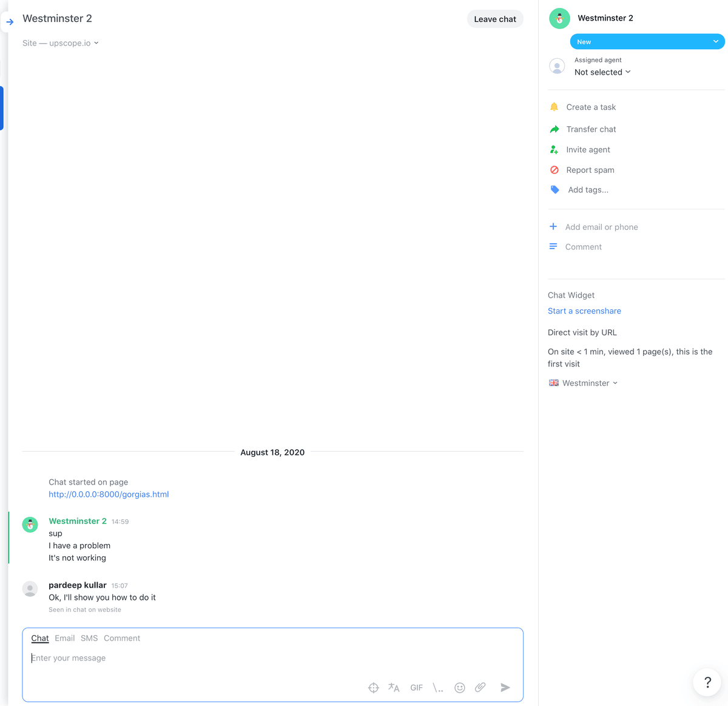
Task: Click the Start a screenshare link
Action: [x=584, y=311]
